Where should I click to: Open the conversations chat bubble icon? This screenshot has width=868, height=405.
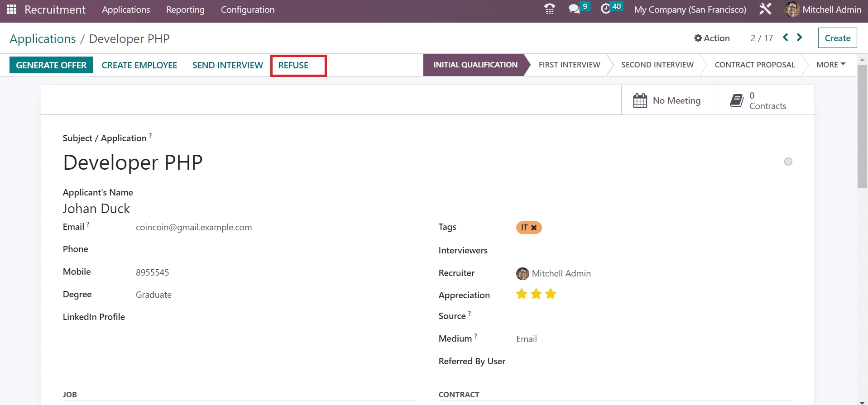coord(574,9)
